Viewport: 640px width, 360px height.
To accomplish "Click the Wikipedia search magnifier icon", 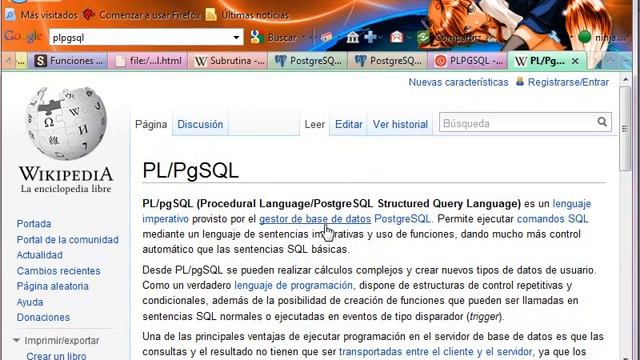I will click(x=602, y=122).
